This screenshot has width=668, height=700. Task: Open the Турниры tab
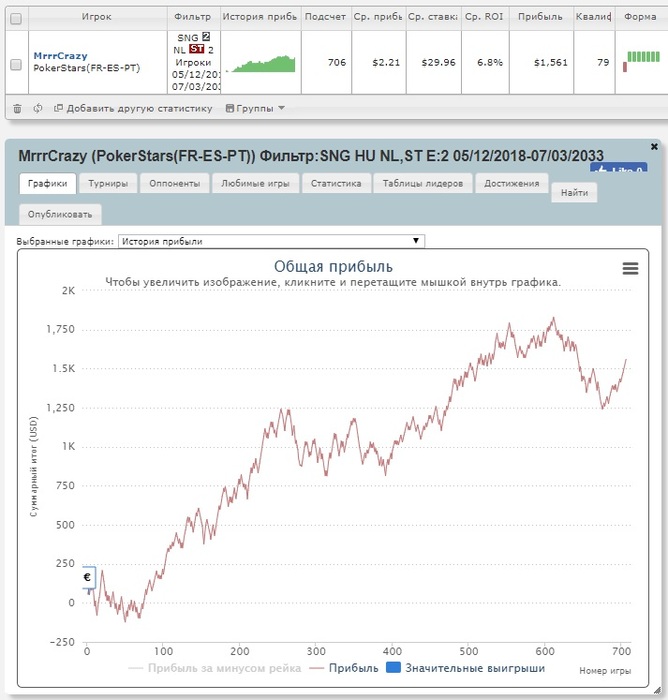[108, 183]
